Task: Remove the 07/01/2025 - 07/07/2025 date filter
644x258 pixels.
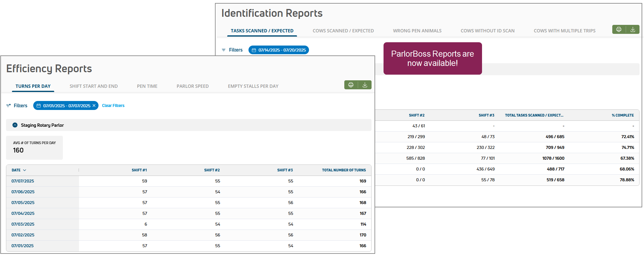Action: [x=94, y=105]
